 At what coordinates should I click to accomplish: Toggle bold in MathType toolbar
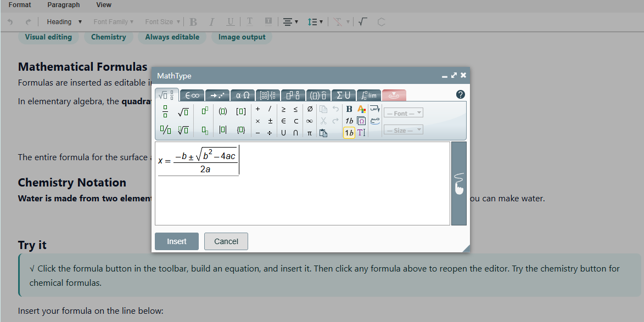[x=349, y=109]
